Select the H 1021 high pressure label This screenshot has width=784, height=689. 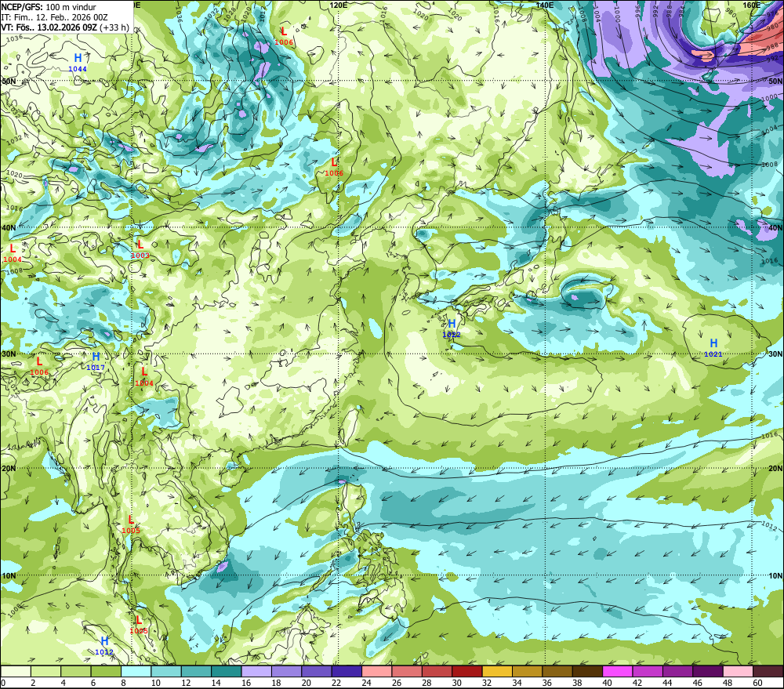pos(713,347)
